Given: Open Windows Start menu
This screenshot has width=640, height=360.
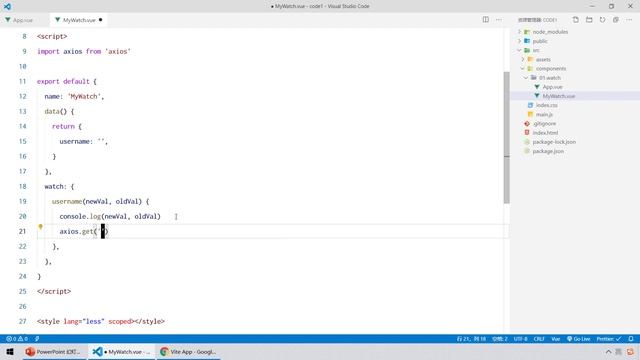Looking at the screenshot, I should (10, 351).
